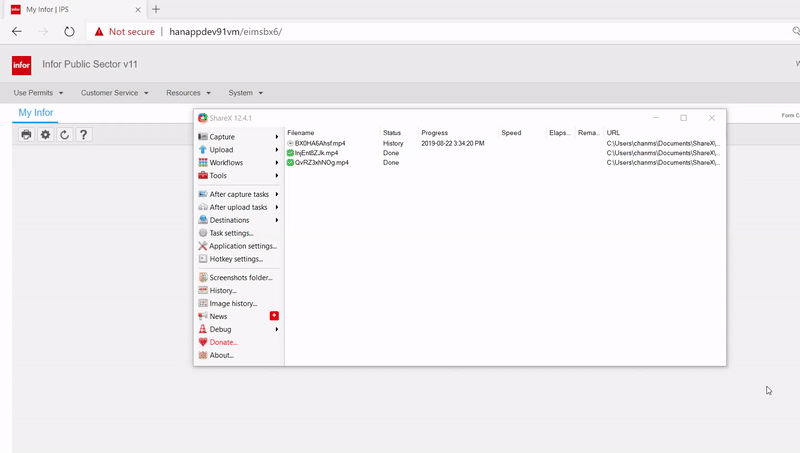Click the Remaining column header

(x=588, y=133)
